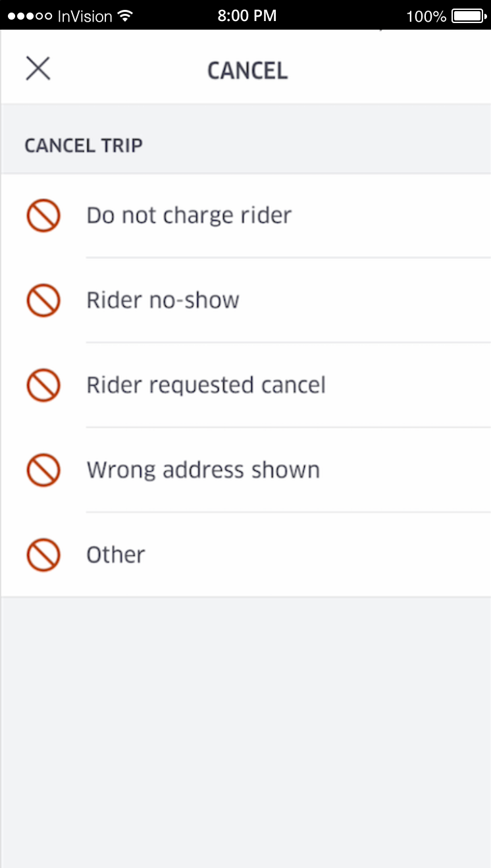Click prohibition icon beside Rider requested cancel
491x868 pixels.
[43, 385]
